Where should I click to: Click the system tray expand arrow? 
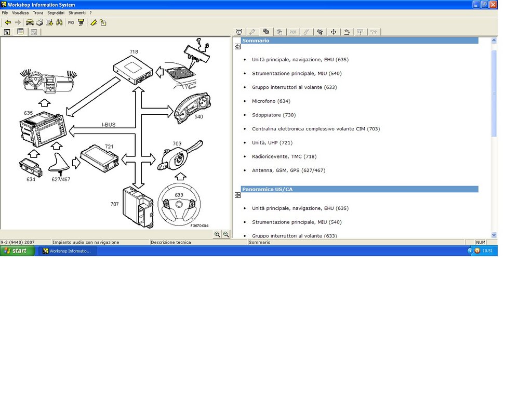pos(470,251)
